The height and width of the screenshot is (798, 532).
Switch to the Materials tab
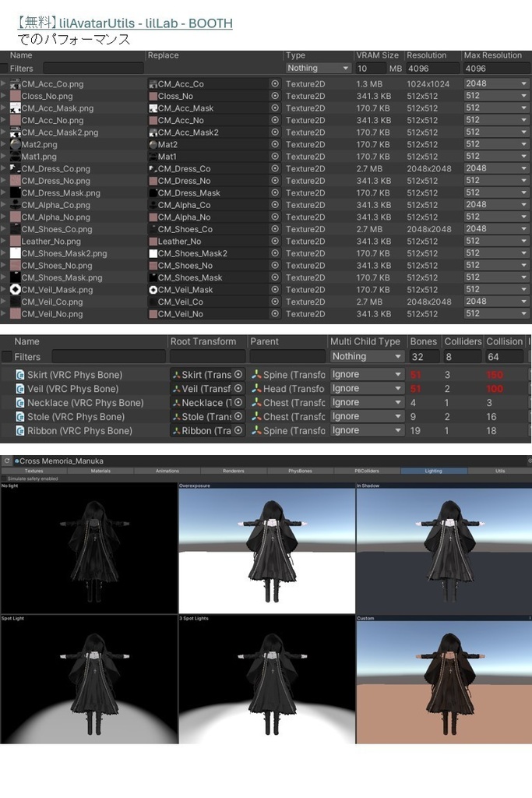click(x=100, y=471)
